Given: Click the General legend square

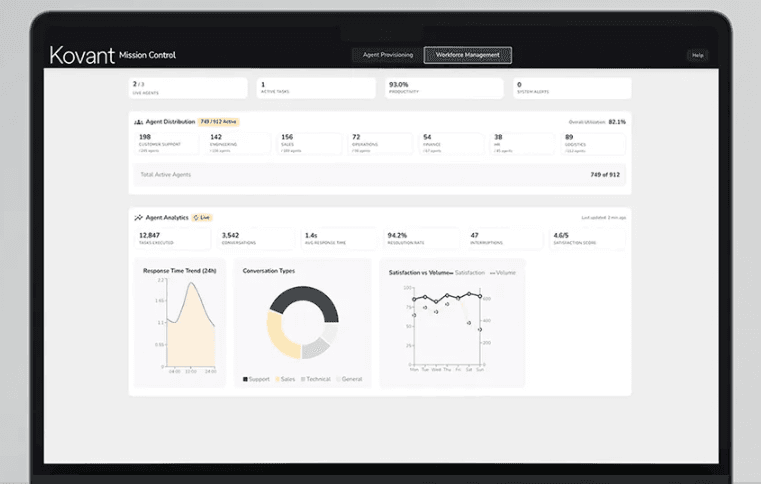Looking at the screenshot, I should (339, 380).
